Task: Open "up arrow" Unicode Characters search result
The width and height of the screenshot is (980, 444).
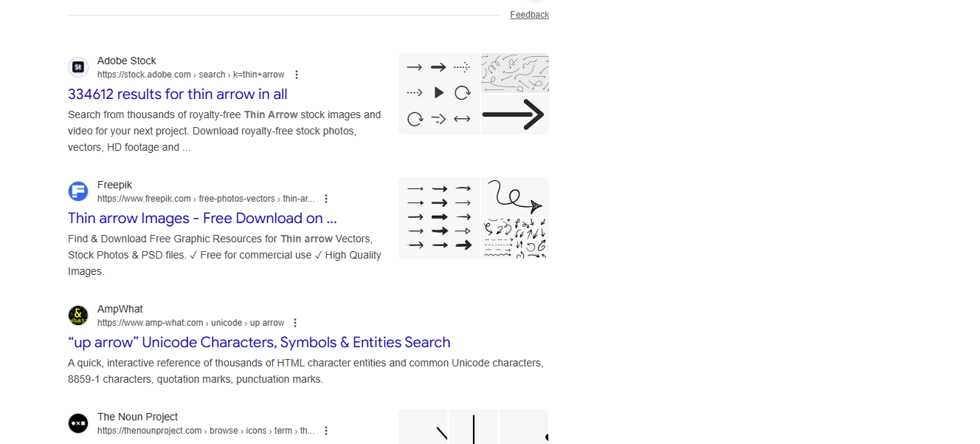Action: pos(258,342)
